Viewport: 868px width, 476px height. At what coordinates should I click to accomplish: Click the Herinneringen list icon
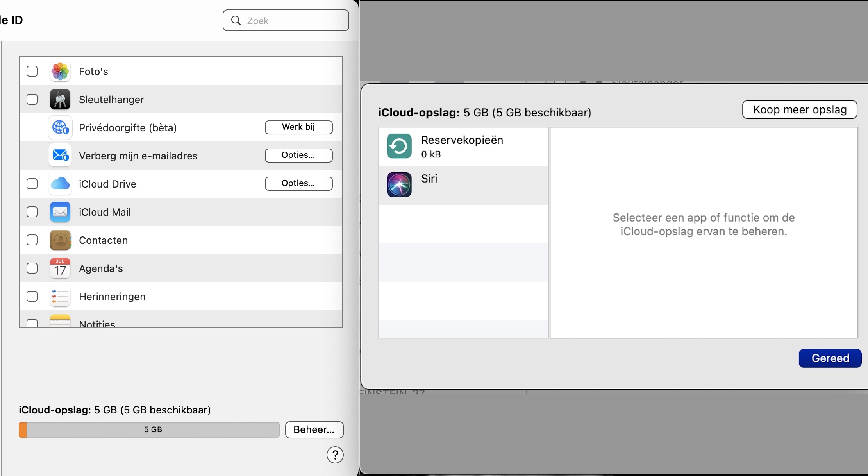[60, 296]
